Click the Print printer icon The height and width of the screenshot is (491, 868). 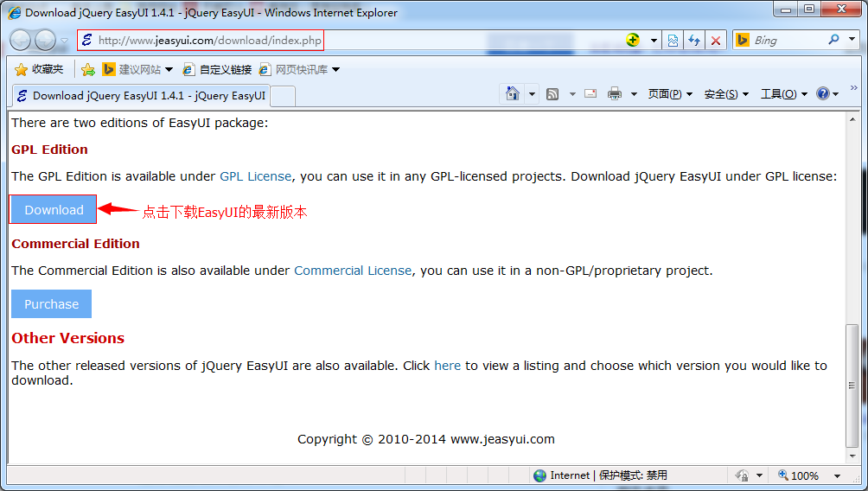[615, 94]
